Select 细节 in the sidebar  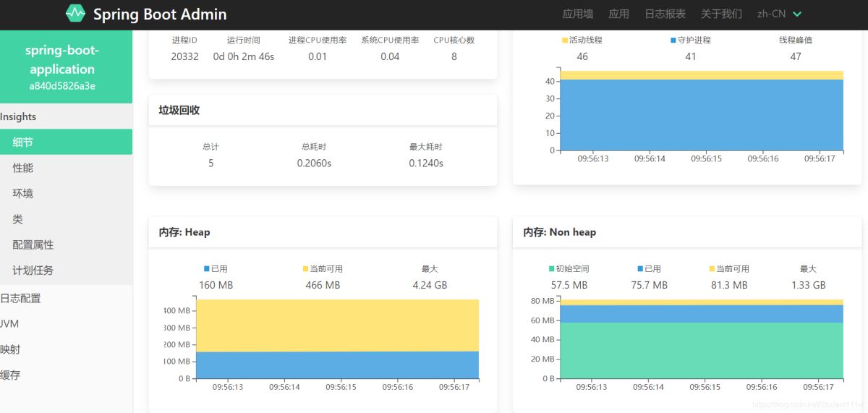coord(23,142)
